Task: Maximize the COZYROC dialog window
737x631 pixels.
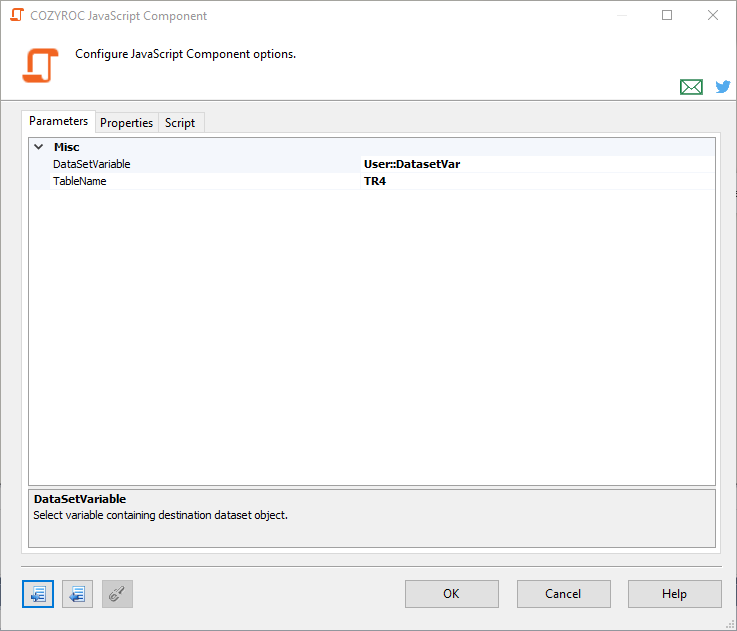Action: tap(667, 15)
